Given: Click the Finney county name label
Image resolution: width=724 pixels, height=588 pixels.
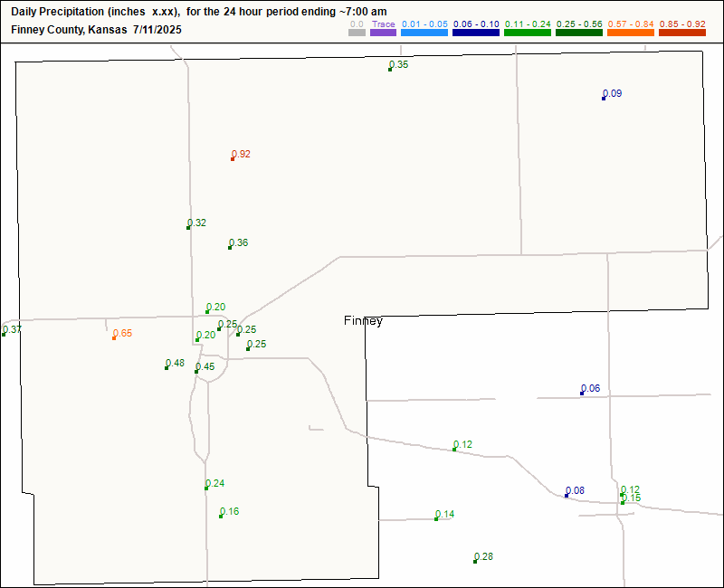Looking at the screenshot, I should [x=364, y=321].
